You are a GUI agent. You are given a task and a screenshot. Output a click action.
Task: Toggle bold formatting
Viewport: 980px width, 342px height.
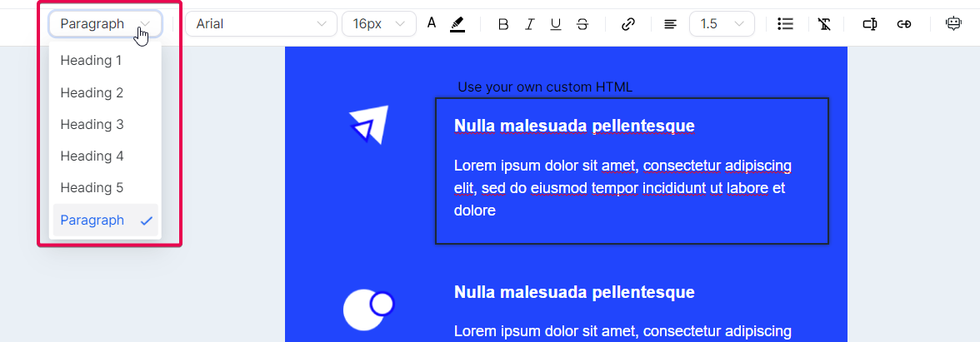[x=502, y=24]
